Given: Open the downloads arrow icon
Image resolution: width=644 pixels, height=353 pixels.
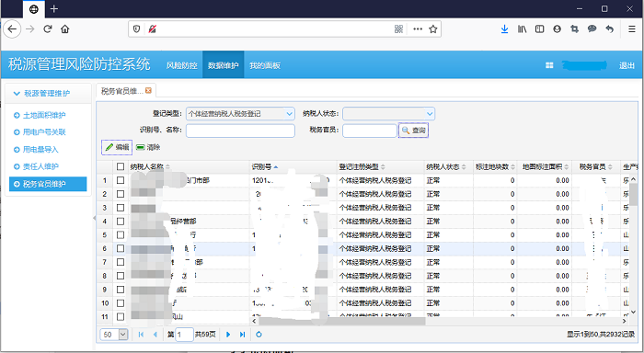Looking at the screenshot, I should click(504, 29).
